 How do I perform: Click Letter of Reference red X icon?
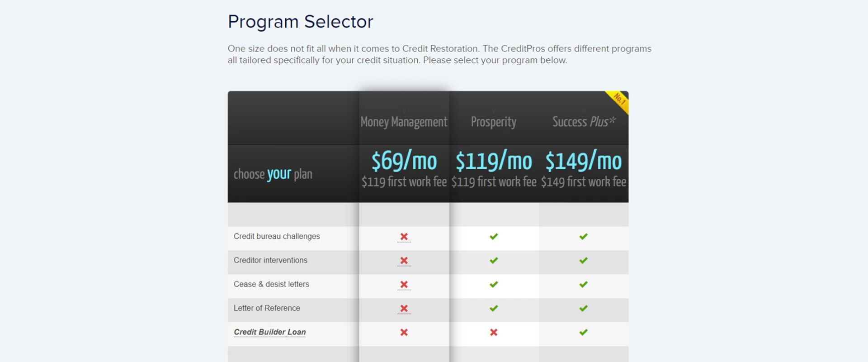coord(404,309)
